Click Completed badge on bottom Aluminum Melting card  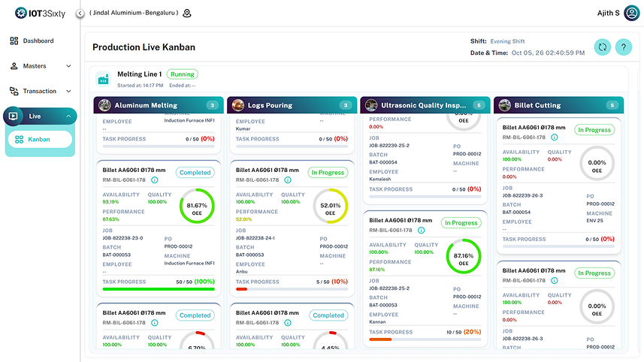(x=195, y=315)
